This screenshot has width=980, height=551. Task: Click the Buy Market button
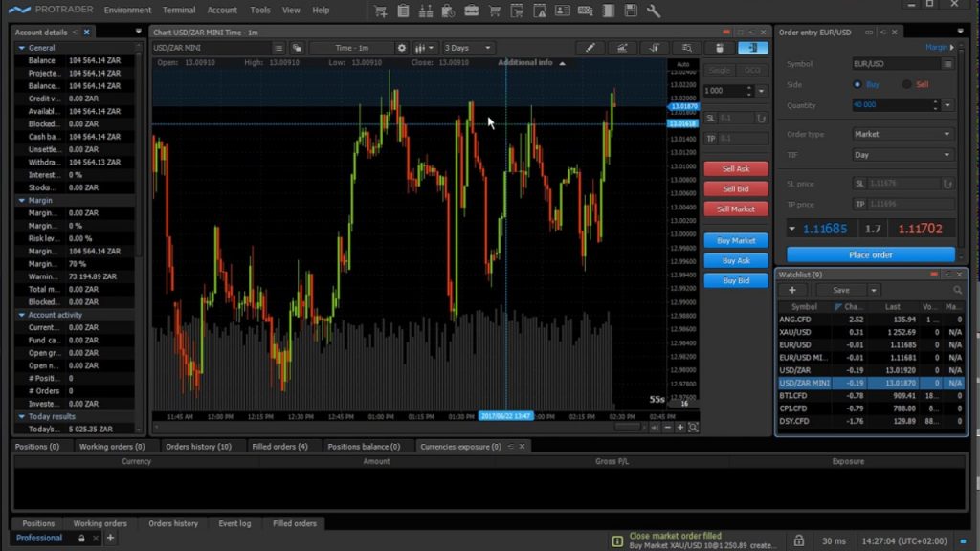(736, 240)
